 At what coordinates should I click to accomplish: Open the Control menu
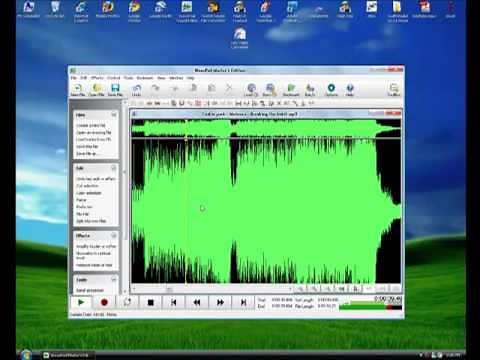point(114,78)
